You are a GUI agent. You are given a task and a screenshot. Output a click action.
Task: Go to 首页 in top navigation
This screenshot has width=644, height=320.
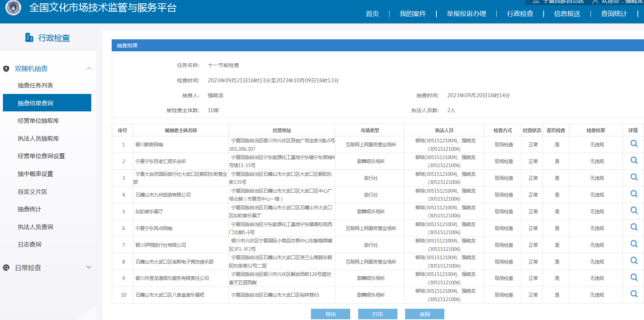click(372, 14)
